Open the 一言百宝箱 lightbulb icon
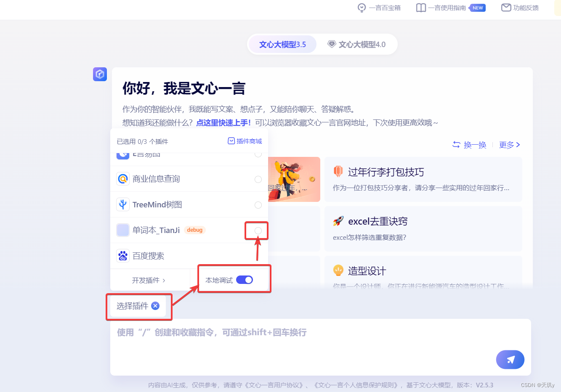Viewport: 561px width, 392px height. 362,8
